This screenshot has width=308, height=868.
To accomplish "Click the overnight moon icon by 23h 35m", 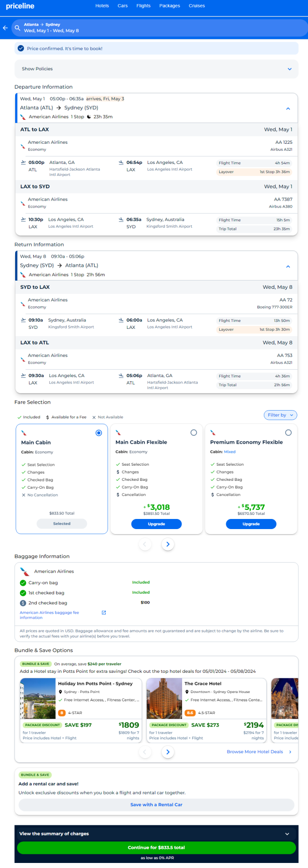I will point(89,117).
